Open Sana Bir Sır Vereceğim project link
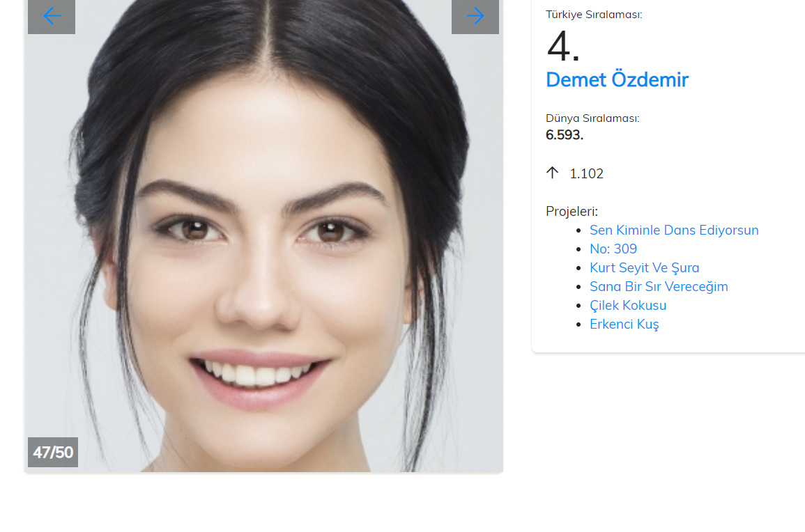The width and height of the screenshot is (805, 532). [659, 286]
